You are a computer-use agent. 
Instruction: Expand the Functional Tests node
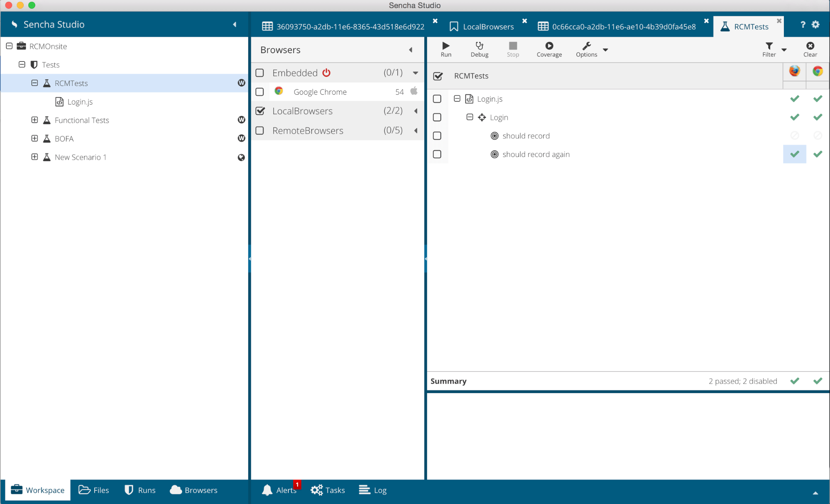pyautogui.click(x=34, y=120)
